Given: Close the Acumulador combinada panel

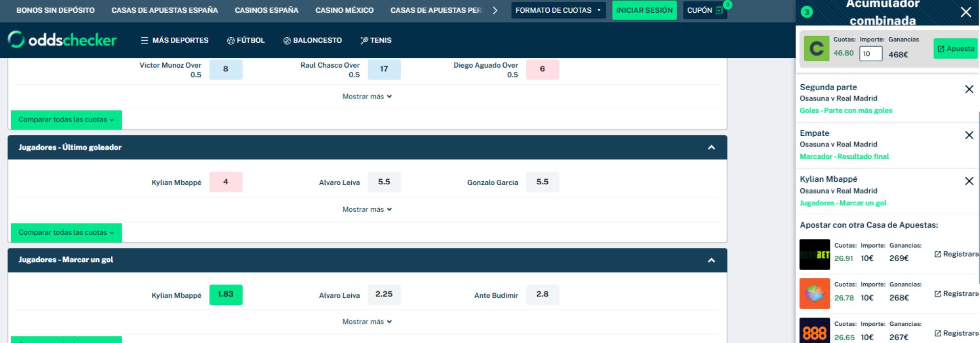Looking at the screenshot, I should [x=966, y=12].
